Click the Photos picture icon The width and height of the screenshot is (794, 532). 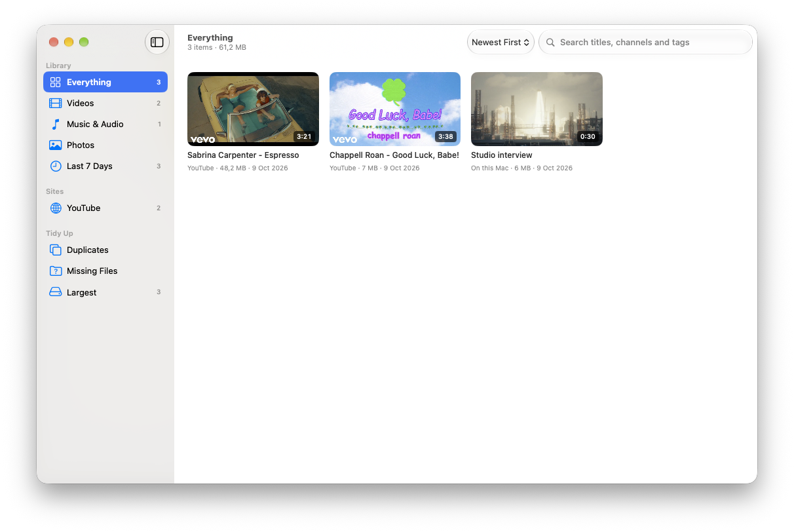56,145
